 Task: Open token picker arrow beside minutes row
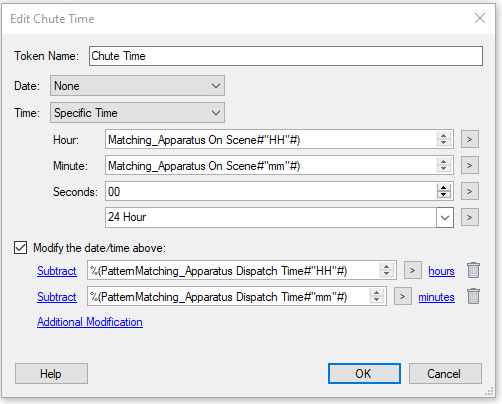tap(403, 296)
